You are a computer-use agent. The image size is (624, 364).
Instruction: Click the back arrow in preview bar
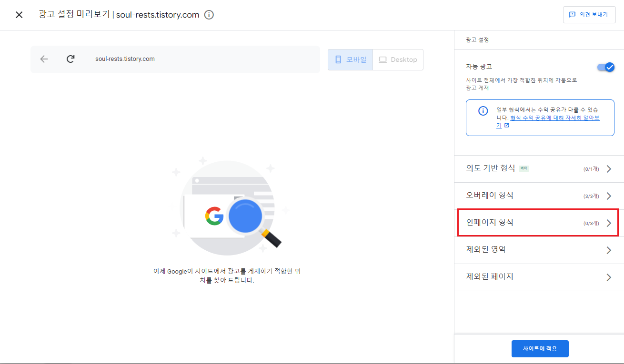pyautogui.click(x=44, y=59)
